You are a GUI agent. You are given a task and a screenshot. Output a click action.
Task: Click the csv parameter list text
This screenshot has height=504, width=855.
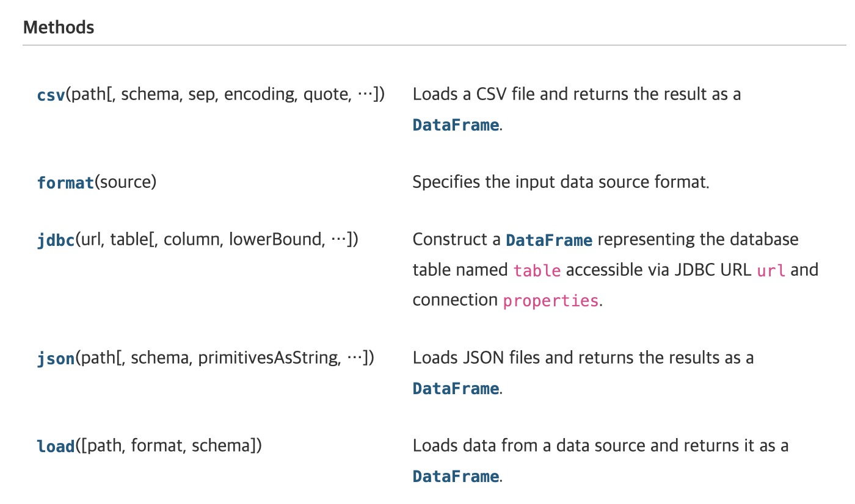pos(225,95)
